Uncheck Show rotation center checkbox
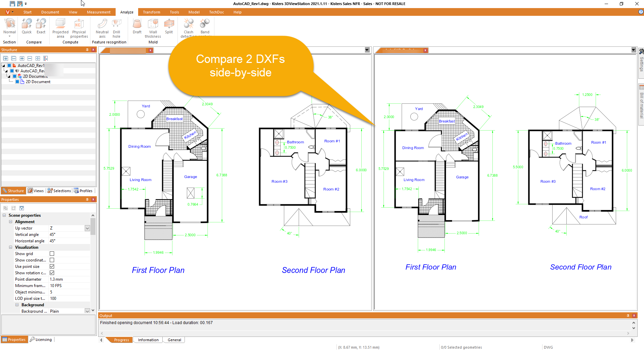 click(52, 273)
